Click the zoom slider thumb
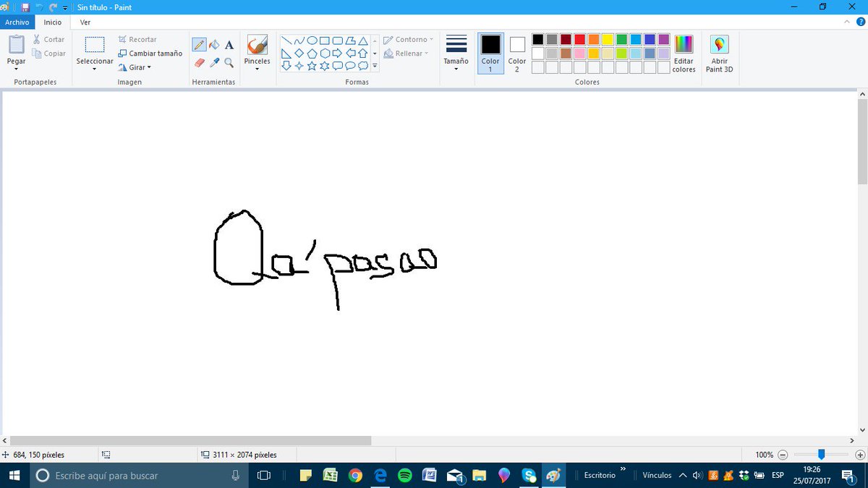 (x=821, y=455)
